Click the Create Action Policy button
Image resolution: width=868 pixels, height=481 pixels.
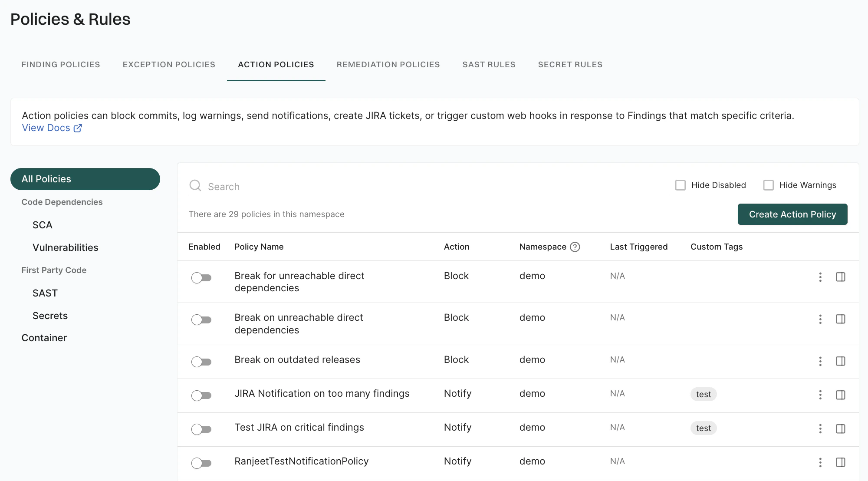coord(792,214)
